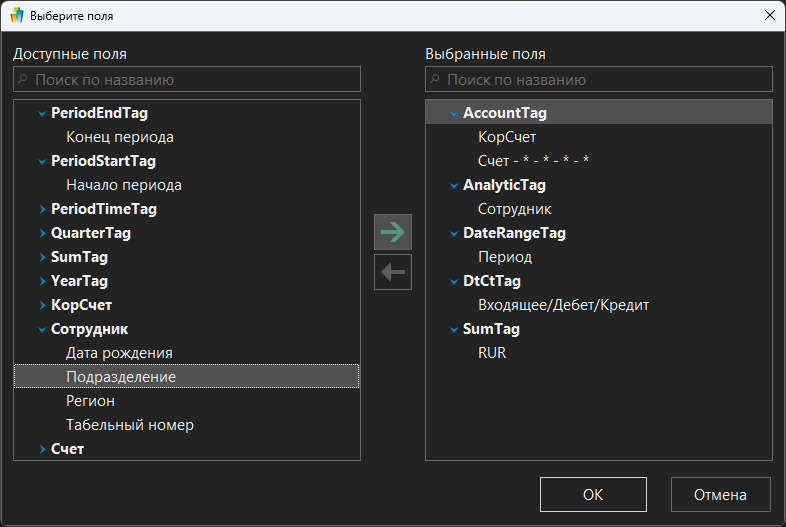Expand the QuarterTag node
The width and height of the screenshot is (786, 527).
coord(42,234)
